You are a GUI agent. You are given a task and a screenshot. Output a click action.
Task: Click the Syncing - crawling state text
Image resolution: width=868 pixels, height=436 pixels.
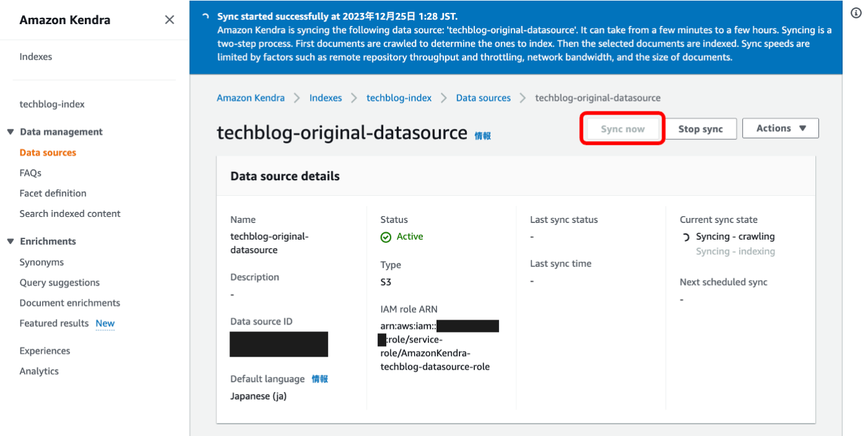[735, 237]
